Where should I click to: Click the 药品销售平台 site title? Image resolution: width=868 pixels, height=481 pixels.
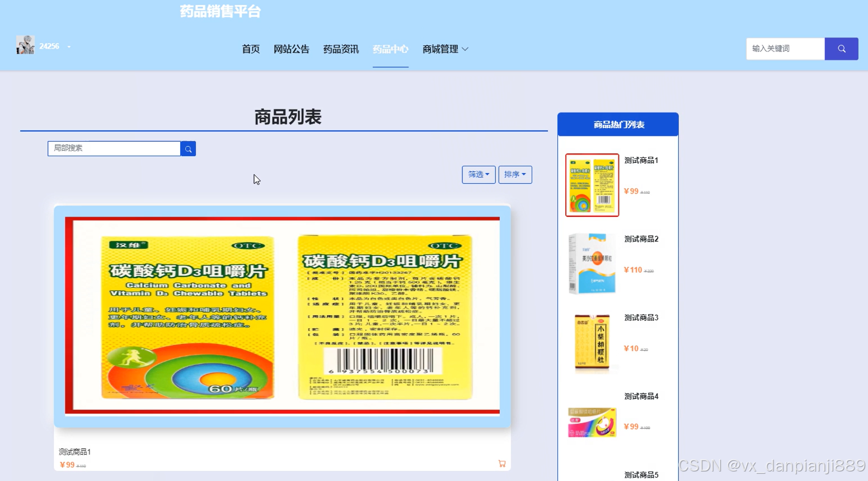220,11
